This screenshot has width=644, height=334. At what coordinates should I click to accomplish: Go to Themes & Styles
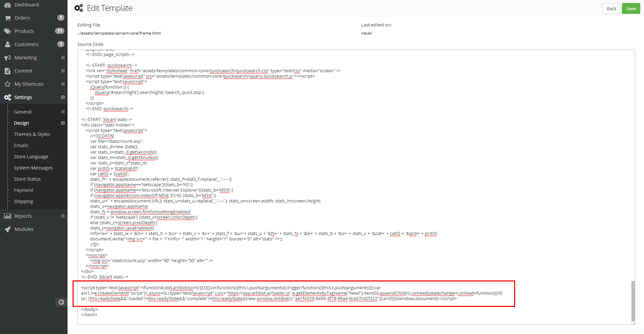32,134
